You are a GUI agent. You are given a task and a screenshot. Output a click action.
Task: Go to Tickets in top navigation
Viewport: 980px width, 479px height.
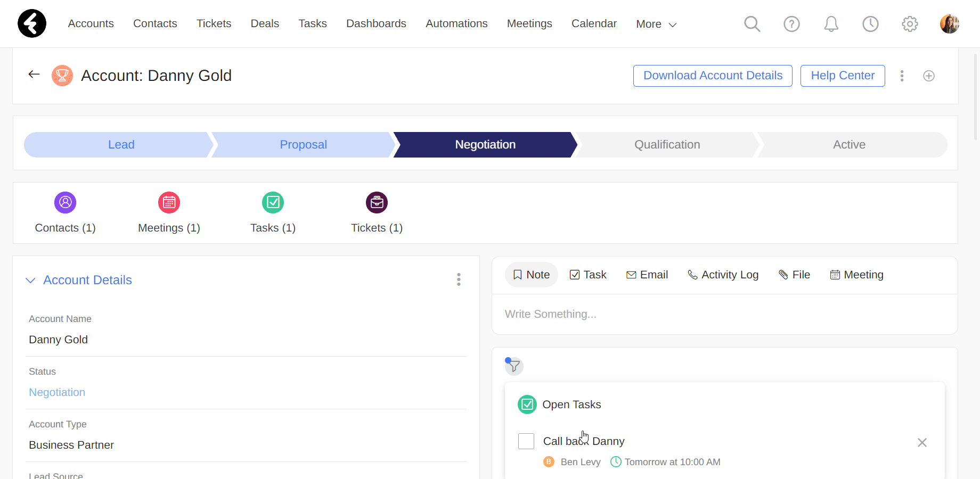[x=214, y=23]
